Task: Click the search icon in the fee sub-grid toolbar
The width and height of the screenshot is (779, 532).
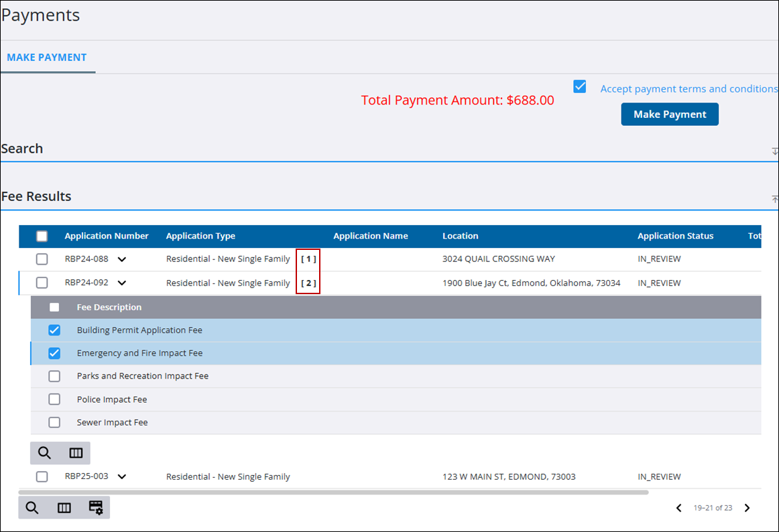Action: point(44,453)
